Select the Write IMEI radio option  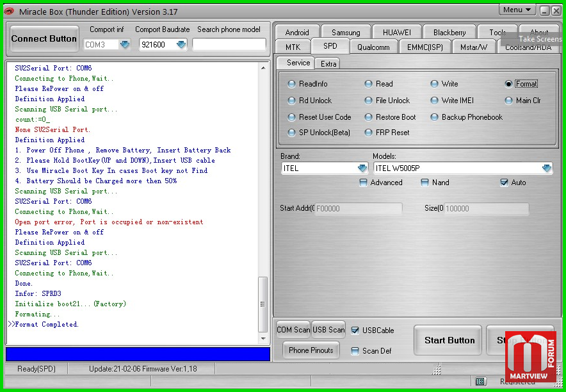[x=435, y=101]
